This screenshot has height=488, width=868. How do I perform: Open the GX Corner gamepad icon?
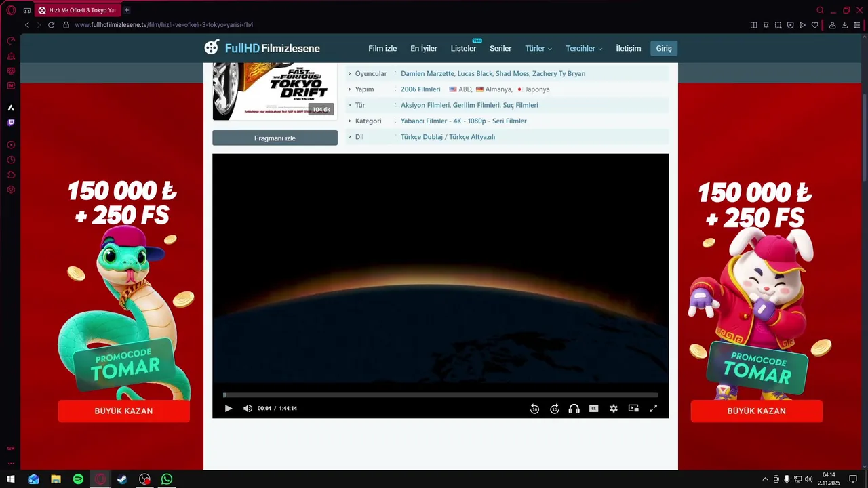[27, 10]
